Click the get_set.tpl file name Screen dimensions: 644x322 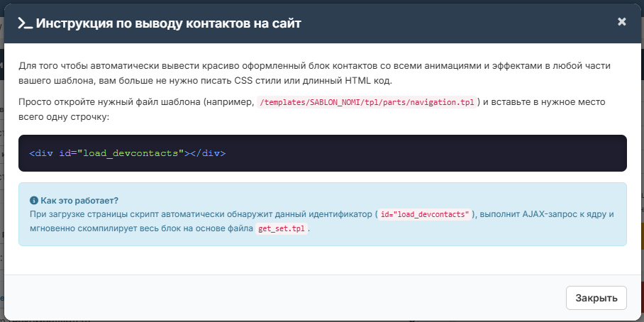(282, 229)
